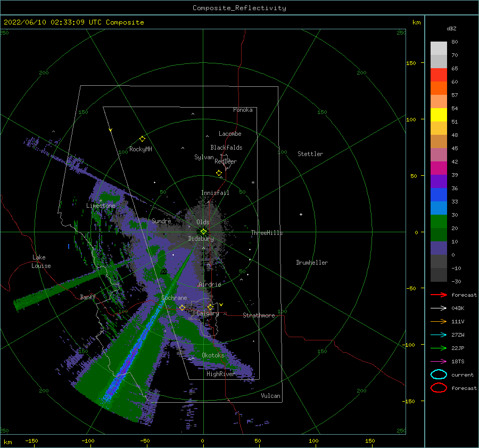Click the white asterisk marker east of Innisfail
This screenshot has width=479, height=448.
[x=253, y=183]
